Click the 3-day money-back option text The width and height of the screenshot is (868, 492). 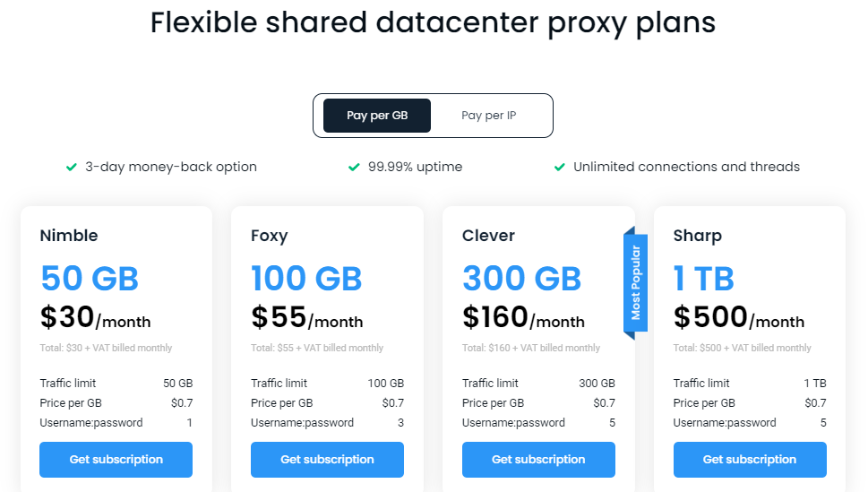click(171, 167)
